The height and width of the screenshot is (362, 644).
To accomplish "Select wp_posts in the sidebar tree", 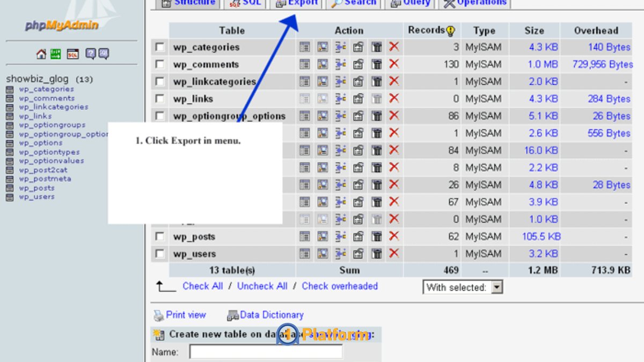I will [36, 188].
